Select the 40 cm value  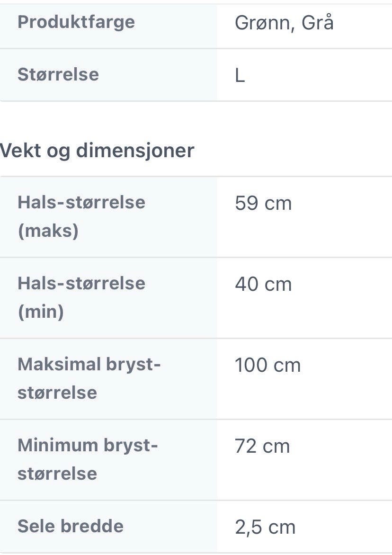pyautogui.click(x=263, y=285)
